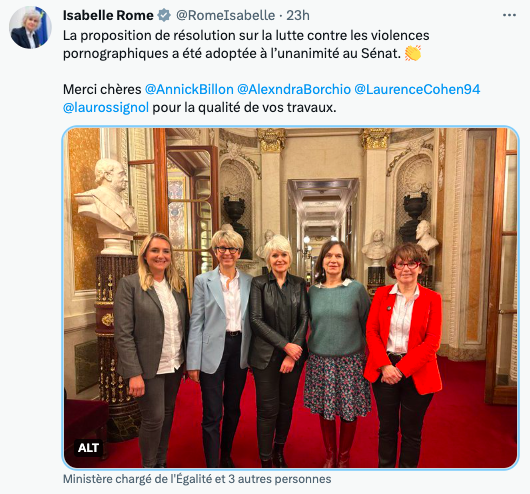The width and height of the screenshot is (530, 494).
Task: Open the @RomeIsabelle handle link
Action: [x=225, y=16]
